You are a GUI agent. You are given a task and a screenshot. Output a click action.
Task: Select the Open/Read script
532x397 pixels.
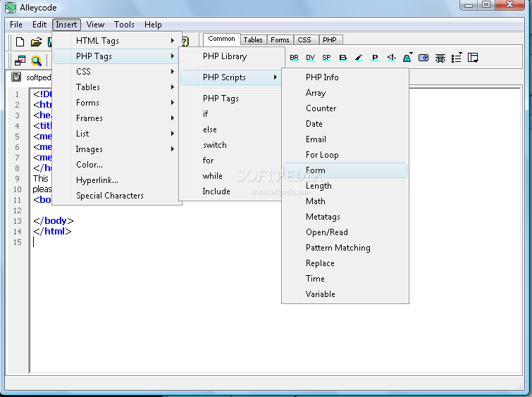click(x=345, y=232)
